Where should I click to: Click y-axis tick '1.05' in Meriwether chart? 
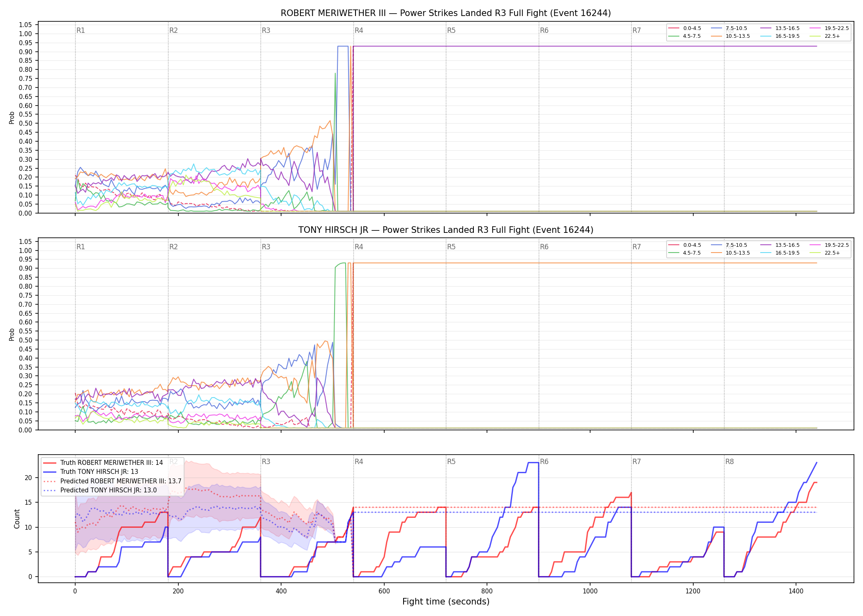(26, 25)
